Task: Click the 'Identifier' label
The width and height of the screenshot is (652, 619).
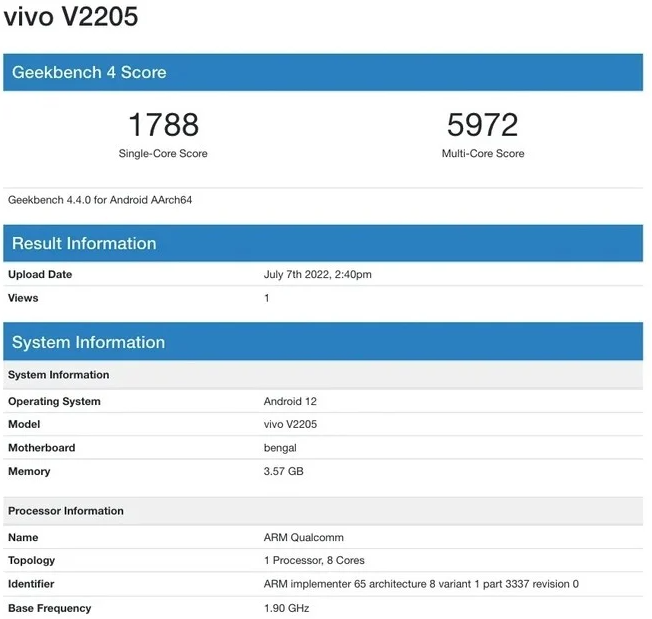Action: click(31, 584)
